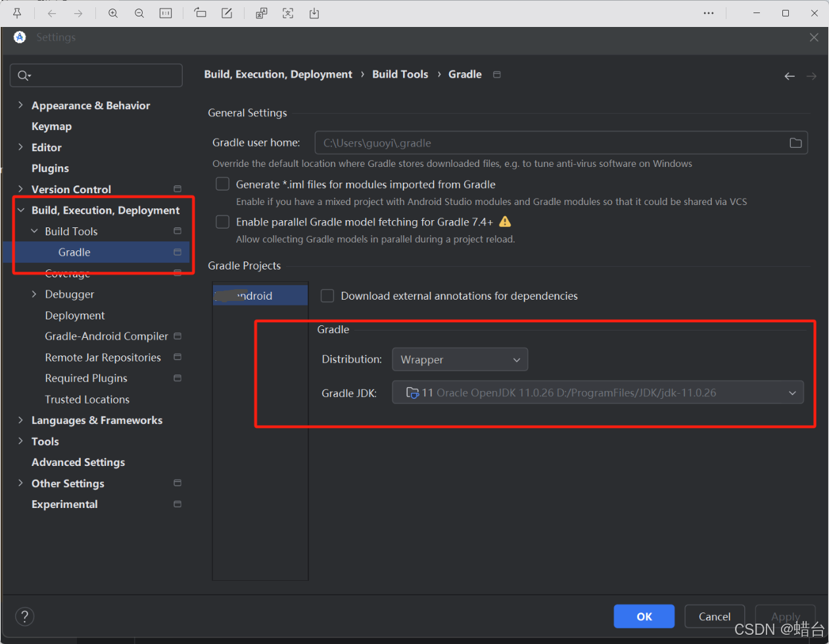This screenshot has width=829, height=644.
Task: Save the image with the download icon
Action: pos(314,13)
